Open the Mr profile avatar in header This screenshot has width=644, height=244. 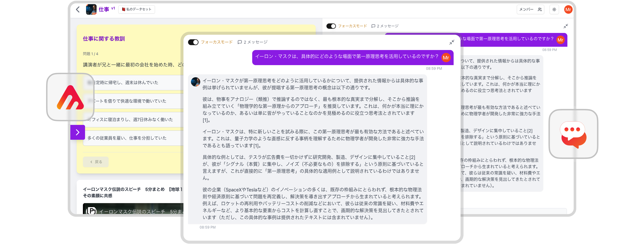pos(568,10)
